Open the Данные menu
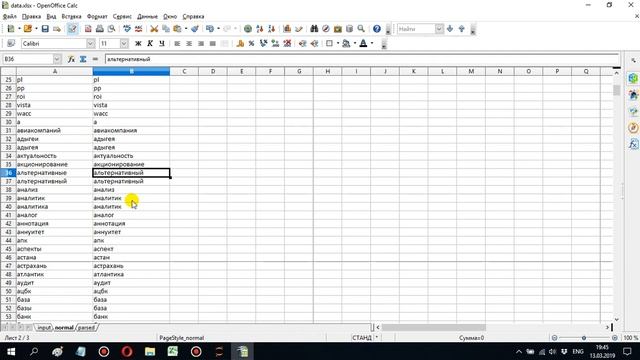640x360 pixels. tap(147, 17)
